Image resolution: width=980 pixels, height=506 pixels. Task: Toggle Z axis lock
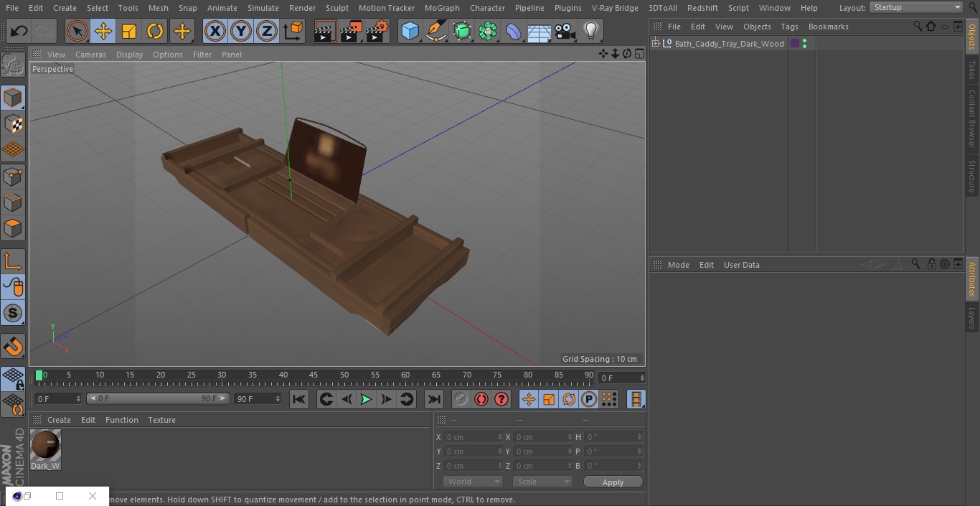(x=266, y=32)
